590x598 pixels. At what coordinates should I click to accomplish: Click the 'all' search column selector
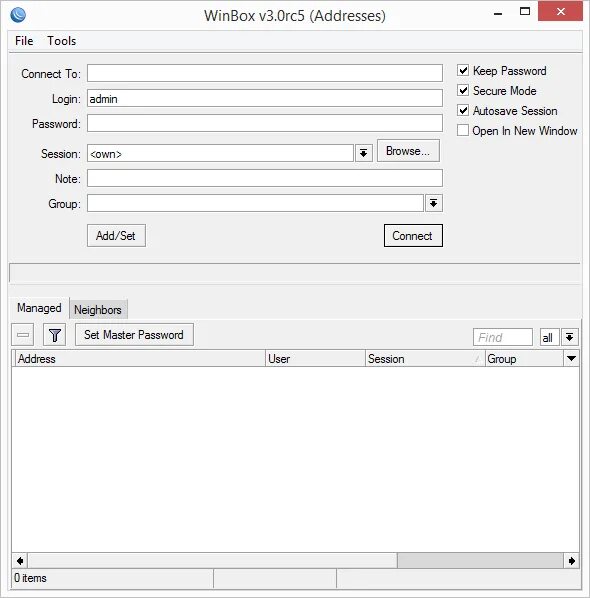[549, 337]
